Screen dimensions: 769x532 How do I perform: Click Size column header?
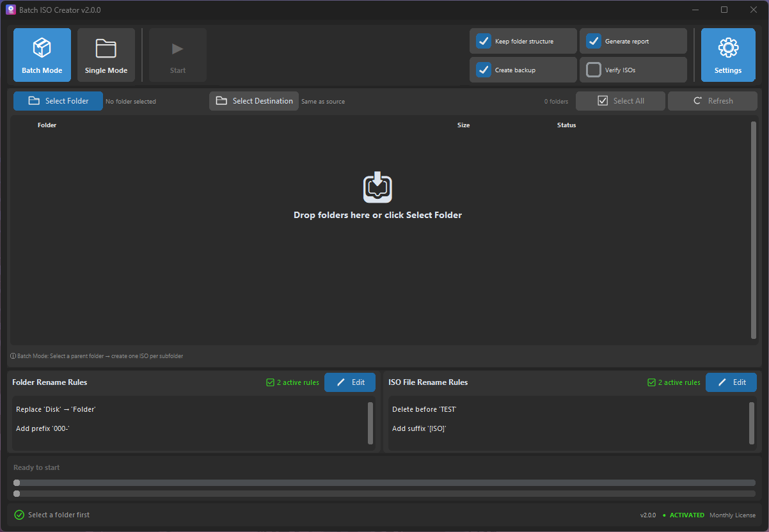[463, 125]
